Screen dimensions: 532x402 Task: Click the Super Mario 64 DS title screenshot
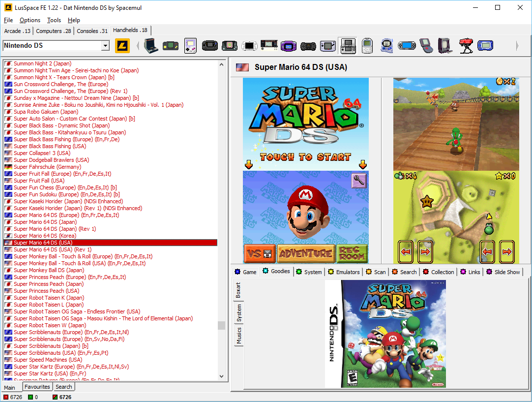[306, 171]
